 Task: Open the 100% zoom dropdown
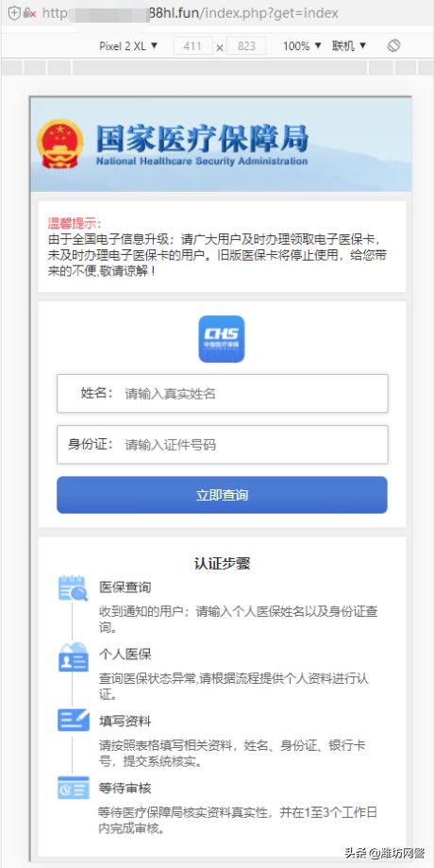302,46
